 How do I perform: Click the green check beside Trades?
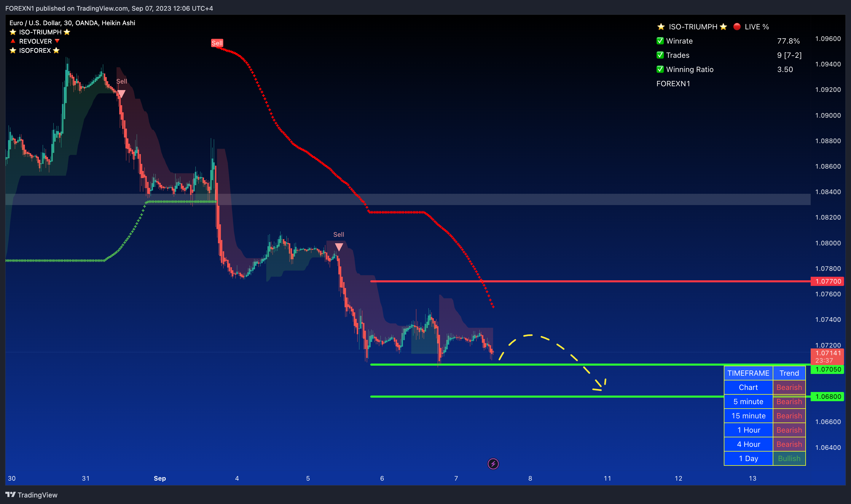click(x=660, y=55)
